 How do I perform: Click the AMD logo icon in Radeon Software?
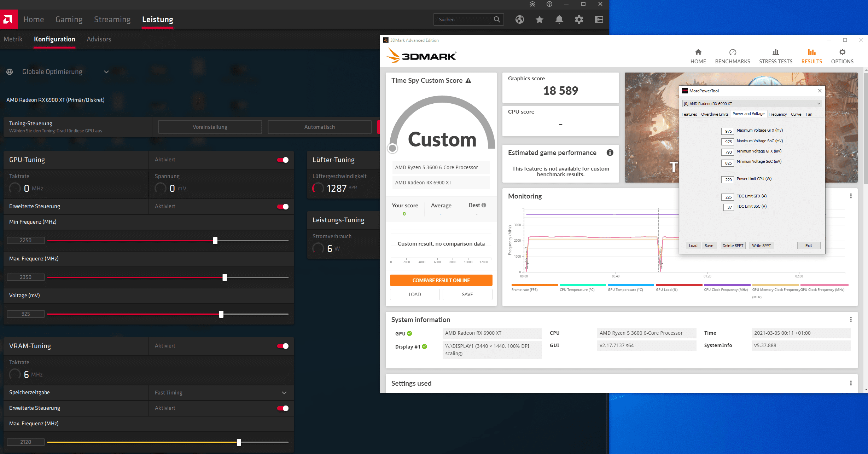click(x=8, y=19)
